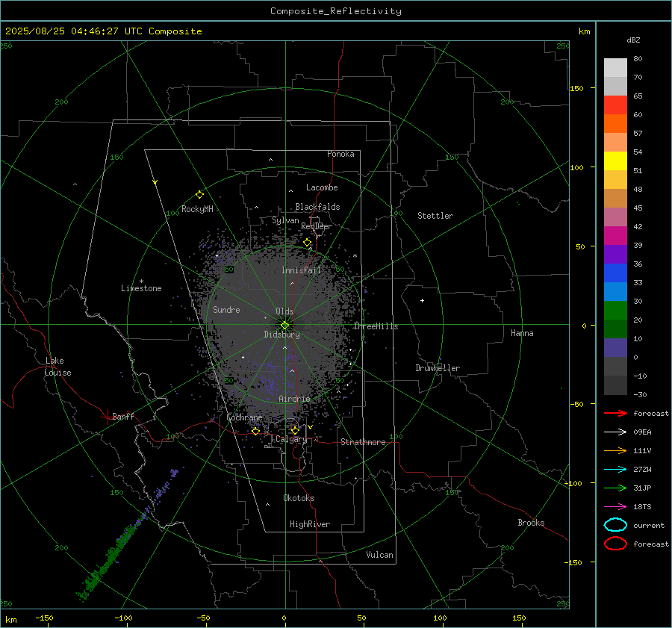Click the yellow diamond marker above Calgary
The image size is (672, 628).
pos(295,430)
